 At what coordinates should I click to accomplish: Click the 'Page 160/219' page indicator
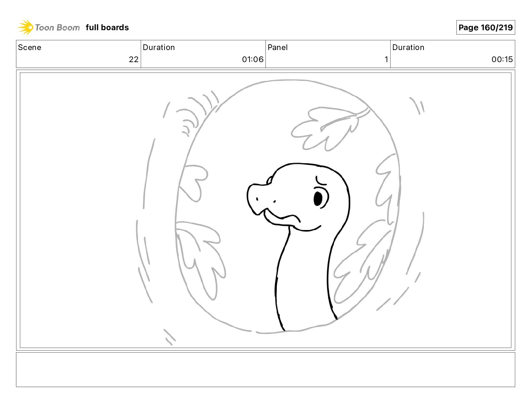(x=485, y=28)
